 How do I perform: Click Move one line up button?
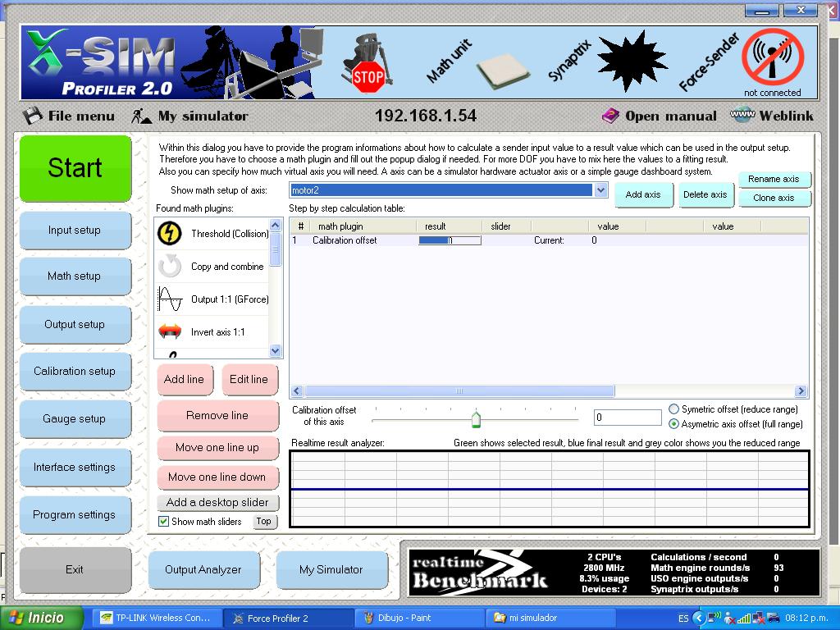point(218,448)
